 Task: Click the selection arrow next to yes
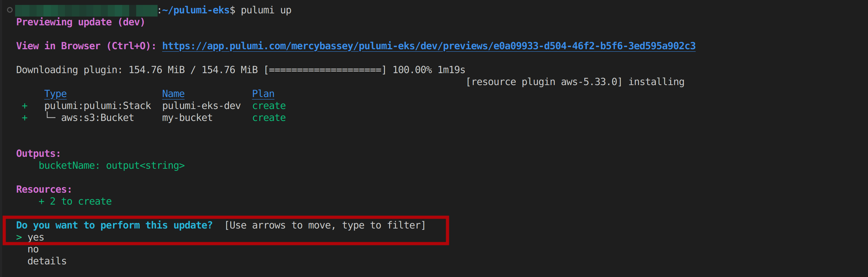(x=19, y=237)
